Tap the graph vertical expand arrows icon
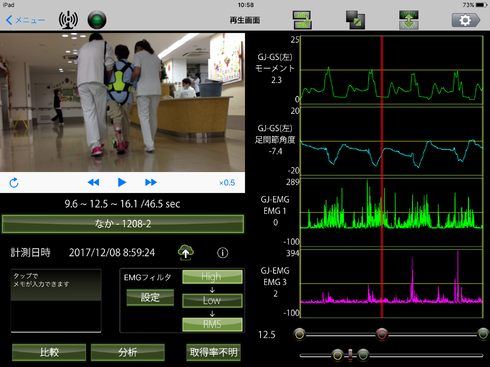490x367 pixels. [409, 20]
